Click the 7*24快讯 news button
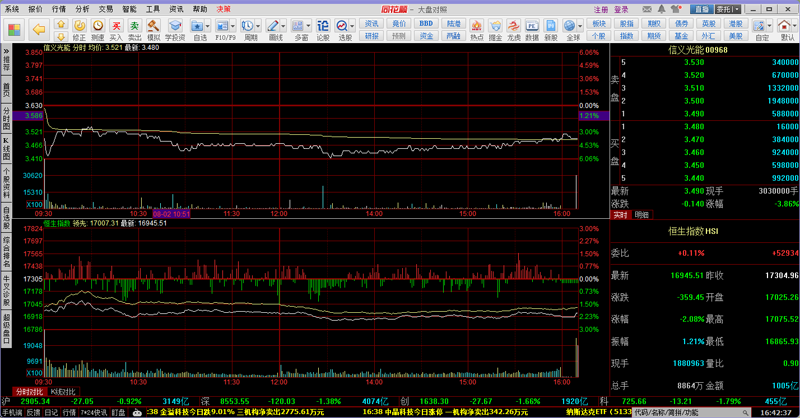This screenshot has height=418, width=800. pyautogui.click(x=93, y=412)
